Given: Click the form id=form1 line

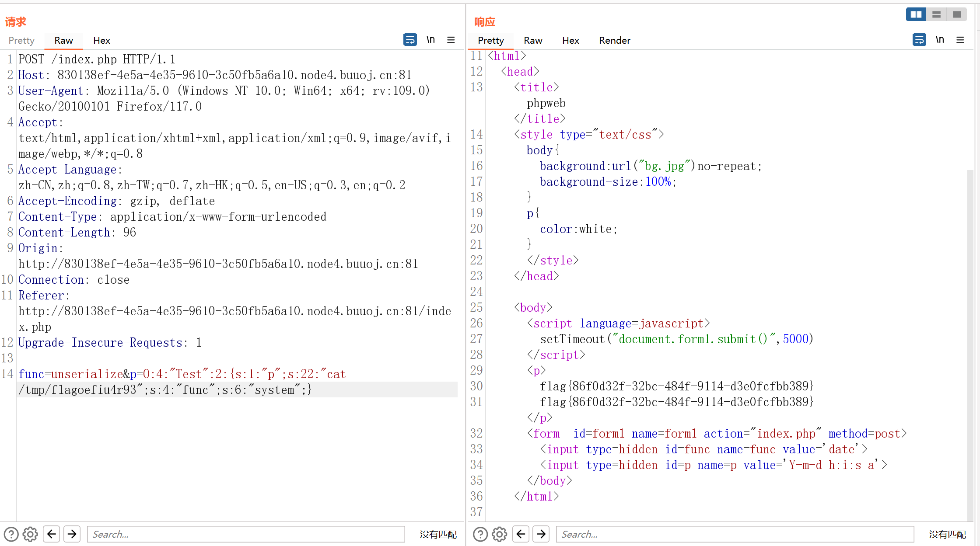Looking at the screenshot, I should click(717, 433).
